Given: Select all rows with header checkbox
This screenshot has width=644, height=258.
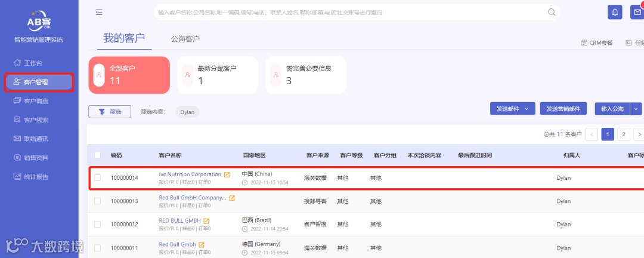Looking at the screenshot, I should (x=97, y=155).
